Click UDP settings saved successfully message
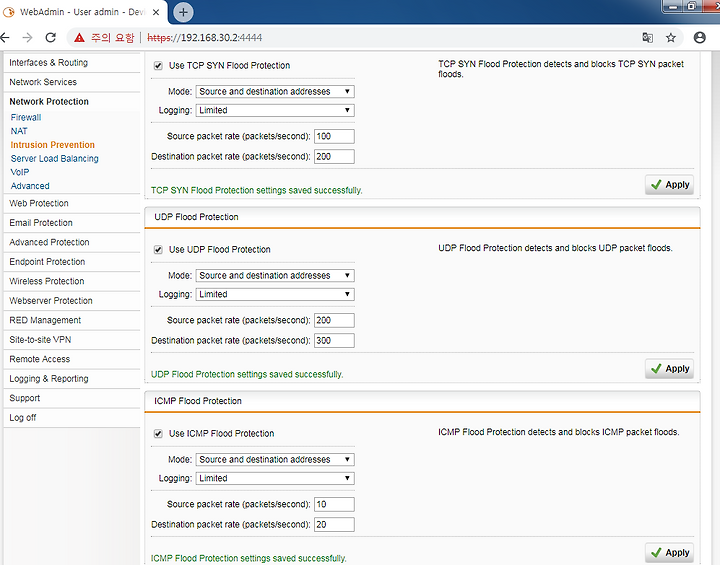Screen dimensions: 720x565 point(247,374)
